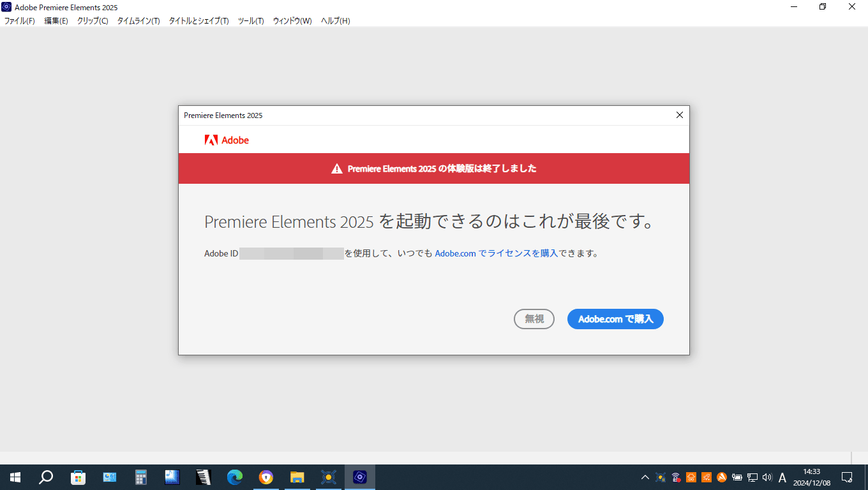Open the piano keyboard app in taskbar
Image resolution: width=868 pixels, height=490 pixels.
pos(204,477)
